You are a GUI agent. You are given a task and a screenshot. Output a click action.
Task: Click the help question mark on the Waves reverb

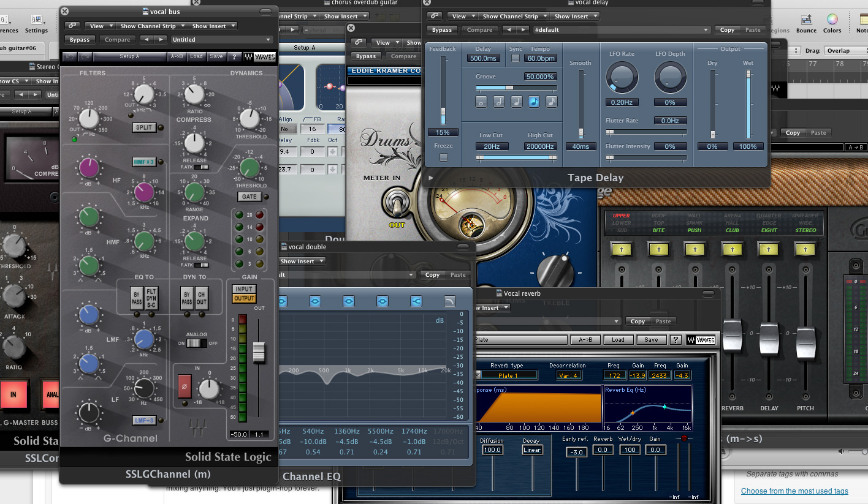tap(676, 339)
